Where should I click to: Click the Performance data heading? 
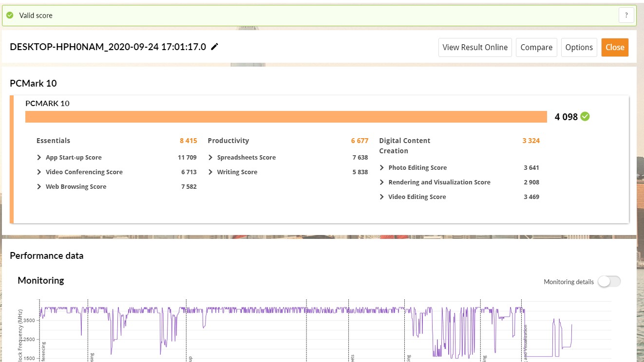pyautogui.click(x=47, y=255)
